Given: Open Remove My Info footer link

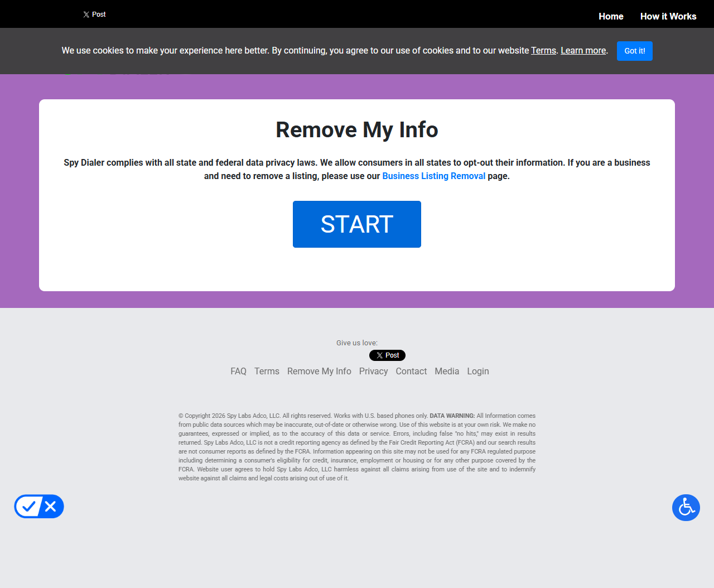Looking at the screenshot, I should [319, 371].
